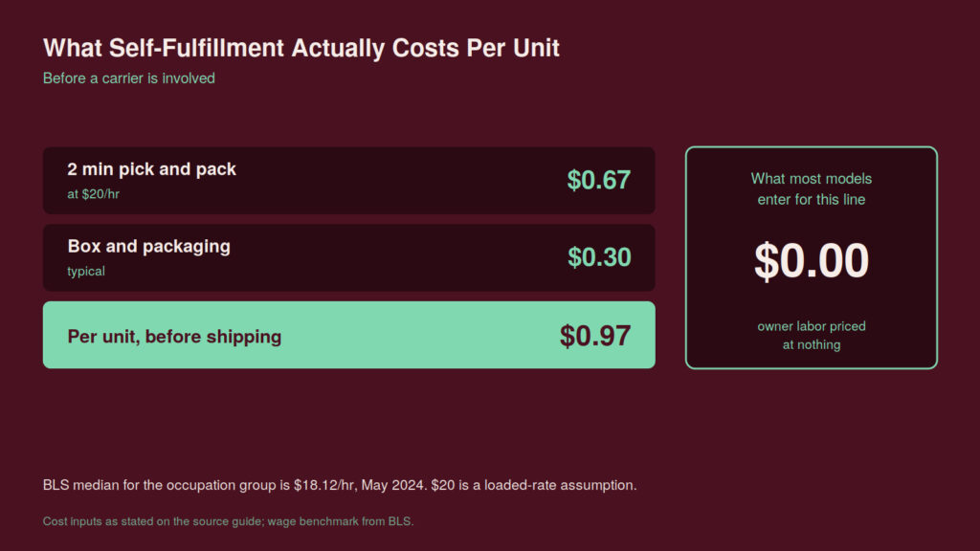Click the green-outlined callout card border
The width and height of the screenshot is (980, 551).
[x=812, y=147]
